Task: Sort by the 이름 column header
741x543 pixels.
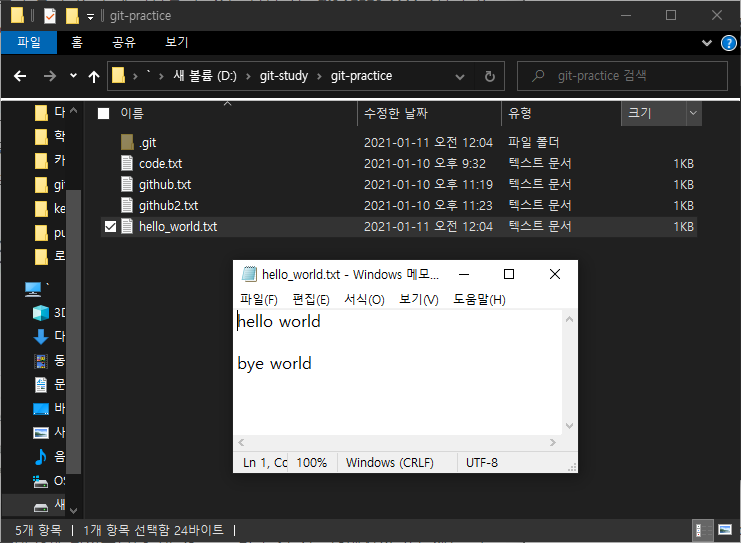Action: tap(132, 113)
